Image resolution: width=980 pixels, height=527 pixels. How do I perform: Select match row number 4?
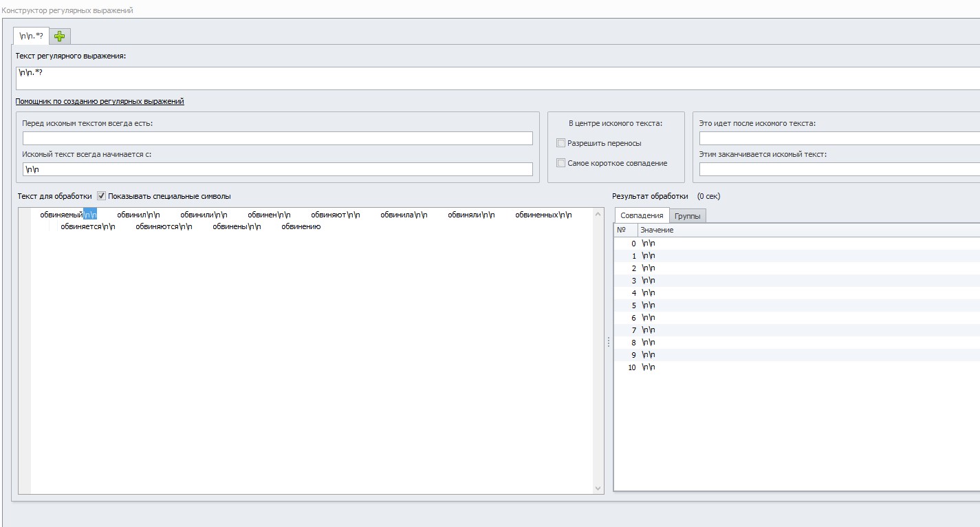click(x=797, y=293)
